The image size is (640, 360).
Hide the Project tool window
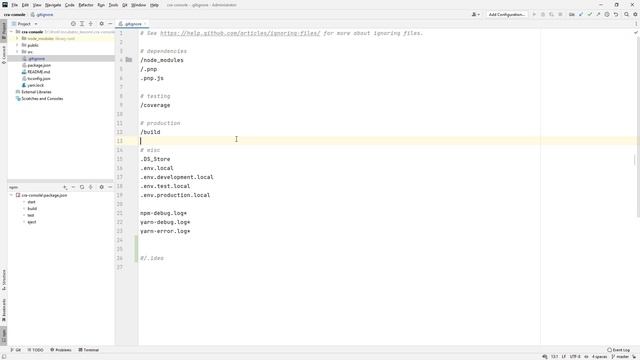pos(110,24)
